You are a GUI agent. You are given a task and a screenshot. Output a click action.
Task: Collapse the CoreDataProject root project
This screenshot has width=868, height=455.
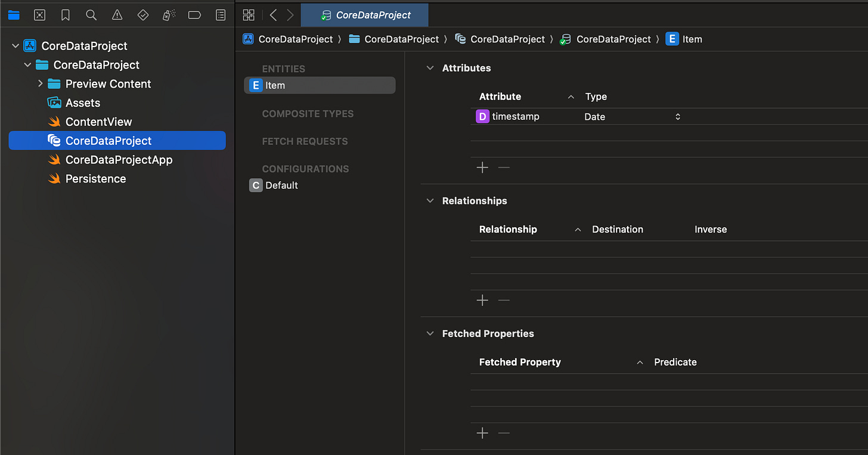pyautogui.click(x=15, y=46)
